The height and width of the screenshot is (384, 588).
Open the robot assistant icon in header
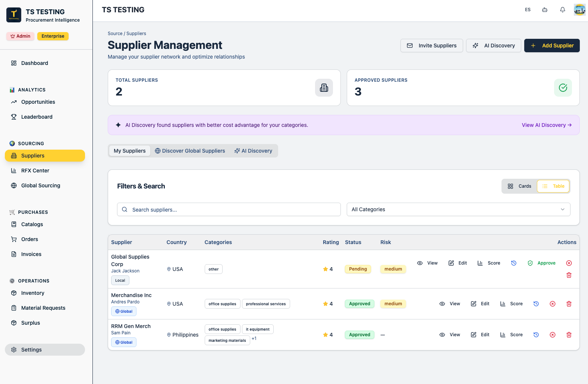(x=545, y=10)
